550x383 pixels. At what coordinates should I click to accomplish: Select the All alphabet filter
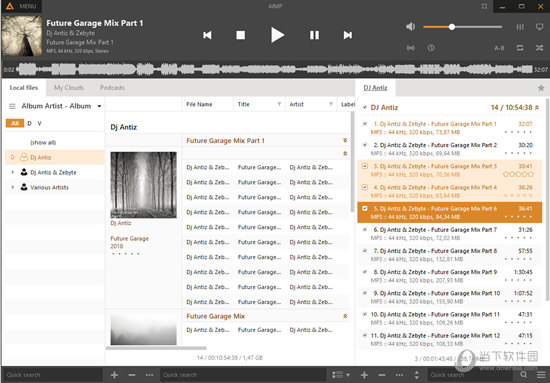[x=15, y=123]
